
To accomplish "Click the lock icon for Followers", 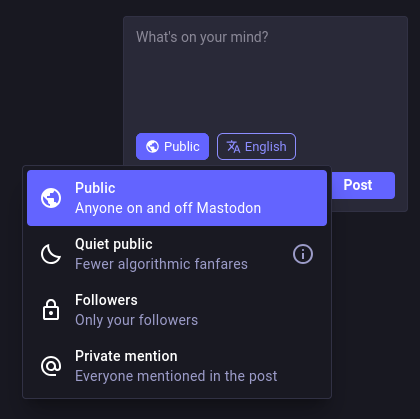I will [x=51, y=310].
